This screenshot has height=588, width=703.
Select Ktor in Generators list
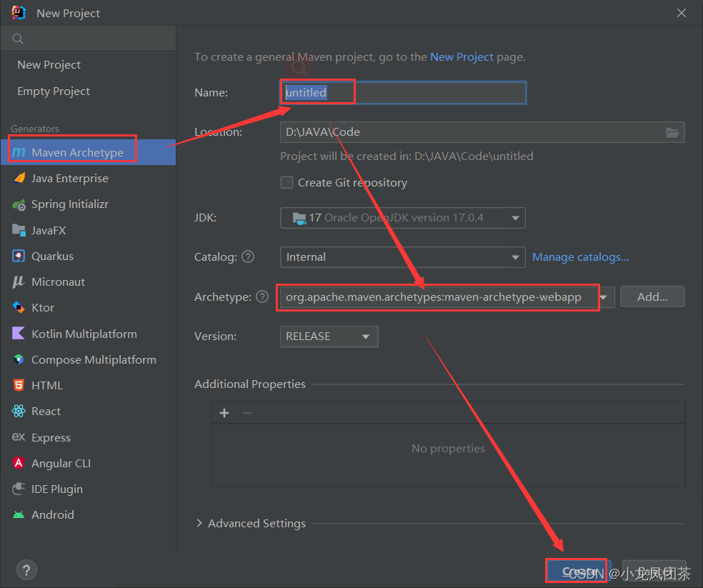tap(89, 308)
